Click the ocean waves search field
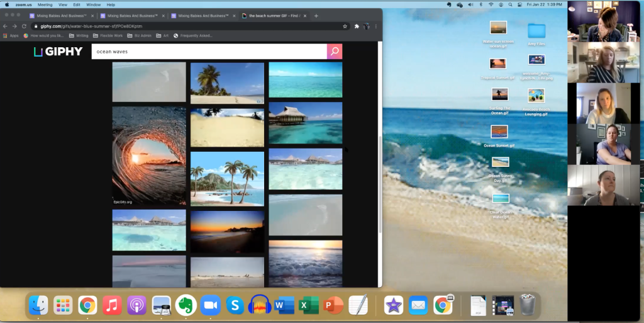The width and height of the screenshot is (644, 323). point(208,52)
